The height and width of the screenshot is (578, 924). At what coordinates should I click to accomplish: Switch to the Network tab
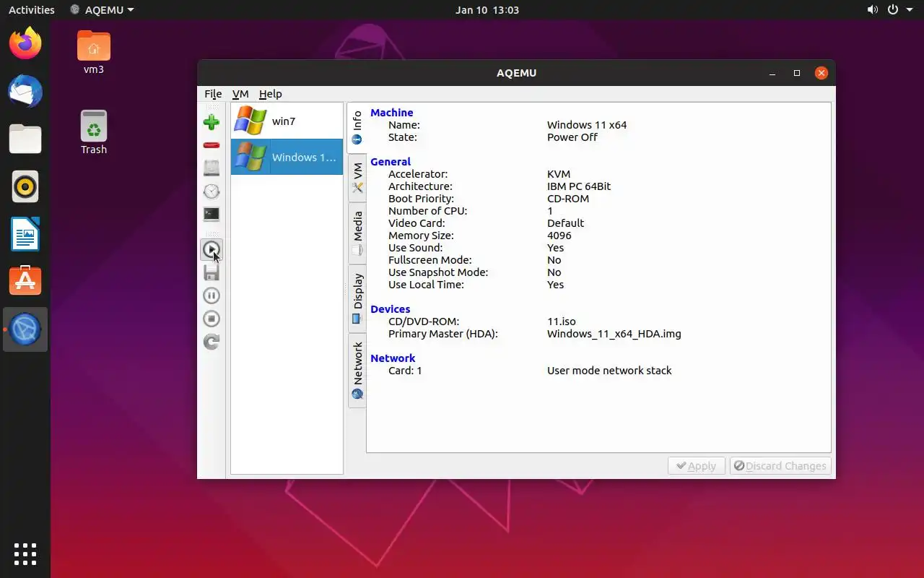(357, 371)
